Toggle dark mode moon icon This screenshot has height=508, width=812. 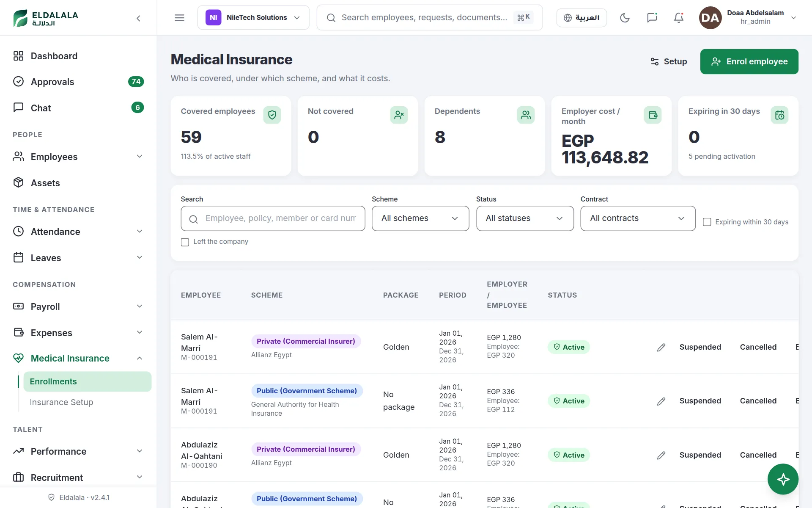(x=625, y=18)
